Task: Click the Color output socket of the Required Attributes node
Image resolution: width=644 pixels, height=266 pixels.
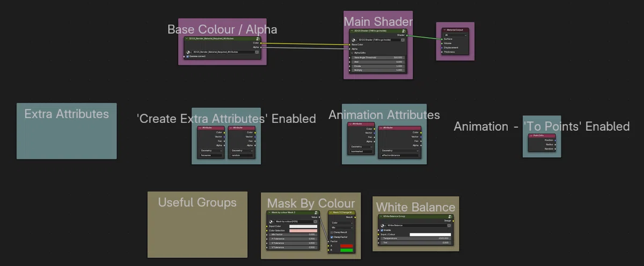Action: pos(261,43)
